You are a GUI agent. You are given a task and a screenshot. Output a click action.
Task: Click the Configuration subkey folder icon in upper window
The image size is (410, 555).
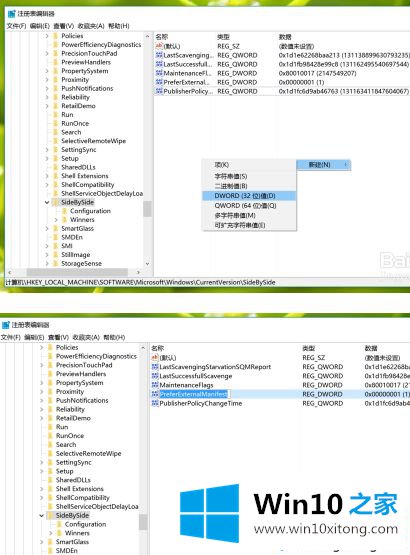click(x=64, y=211)
